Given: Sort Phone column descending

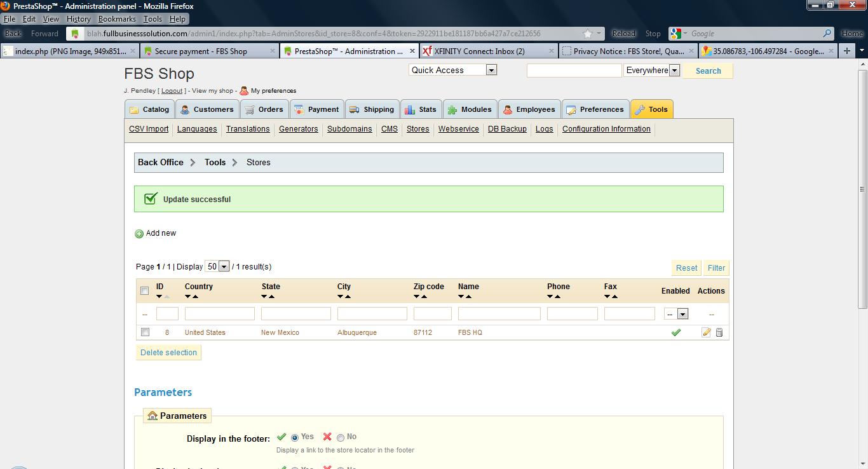Looking at the screenshot, I should click(x=550, y=297).
